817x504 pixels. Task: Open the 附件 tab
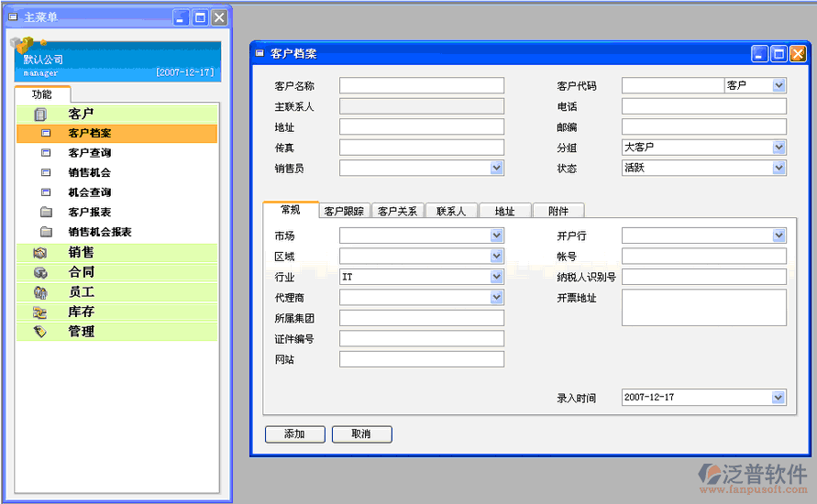558,211
